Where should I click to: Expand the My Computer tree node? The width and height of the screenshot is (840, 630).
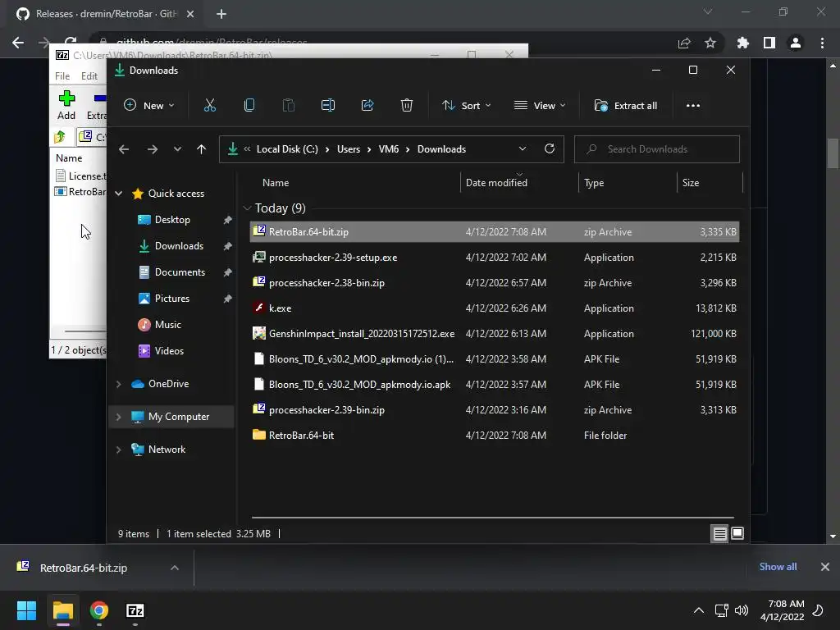point(119,417)
